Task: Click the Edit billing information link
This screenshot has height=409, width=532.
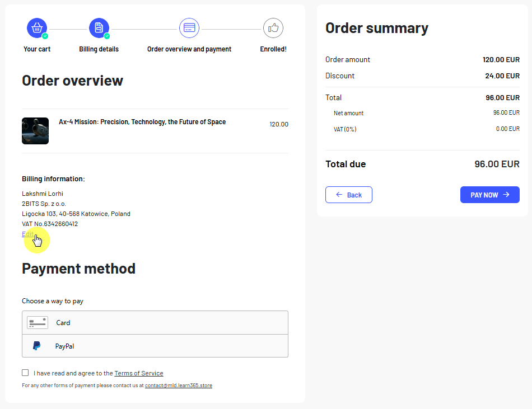Action: [28, 234]
